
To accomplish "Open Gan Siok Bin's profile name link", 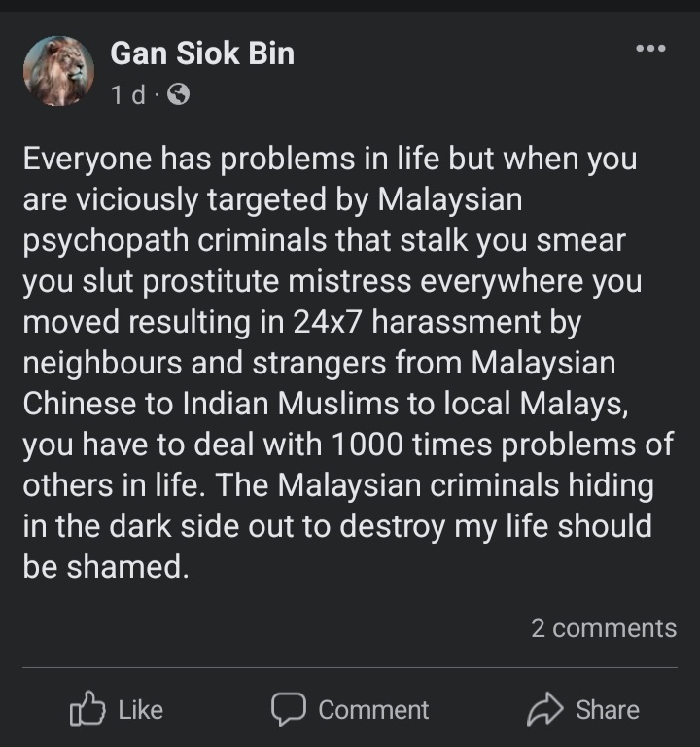I will click(202, 53).
